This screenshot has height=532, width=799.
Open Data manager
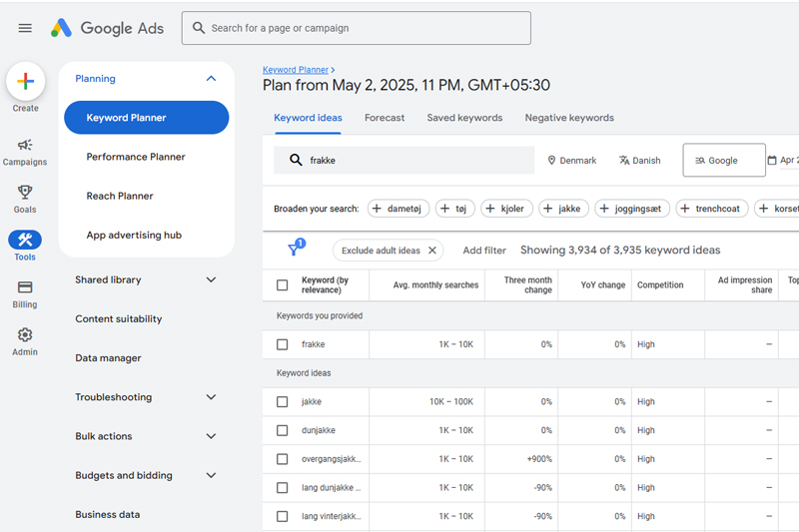coord(108,358)
